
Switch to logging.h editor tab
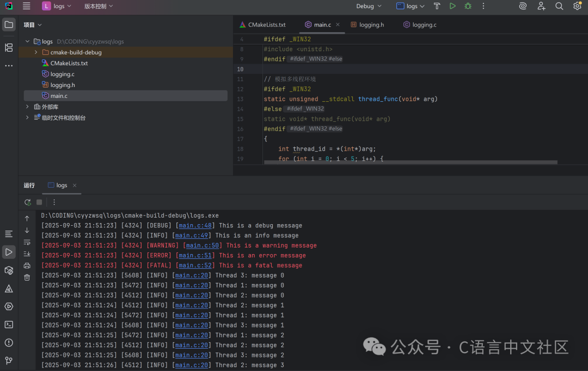pyautogui.click(x=367, y=24)
